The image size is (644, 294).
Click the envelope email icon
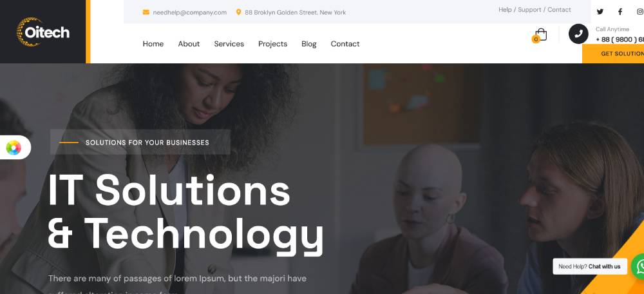(146, 12)
